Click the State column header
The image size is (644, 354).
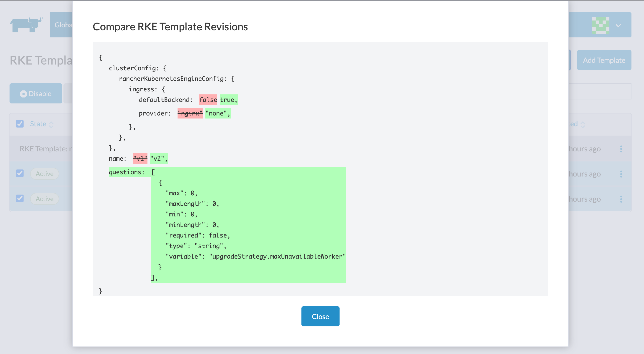[38, 124]
